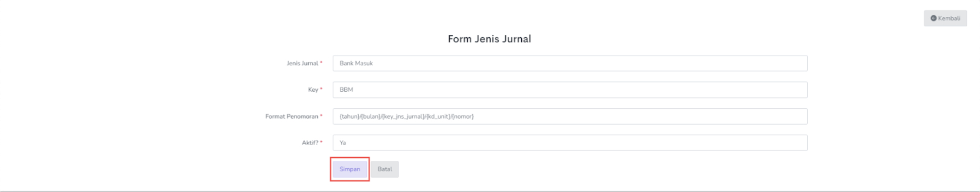The height and width of the screenshot is (192, 980).
Task: Click the Jenis Jurnal field label
Action: point(302,63)
